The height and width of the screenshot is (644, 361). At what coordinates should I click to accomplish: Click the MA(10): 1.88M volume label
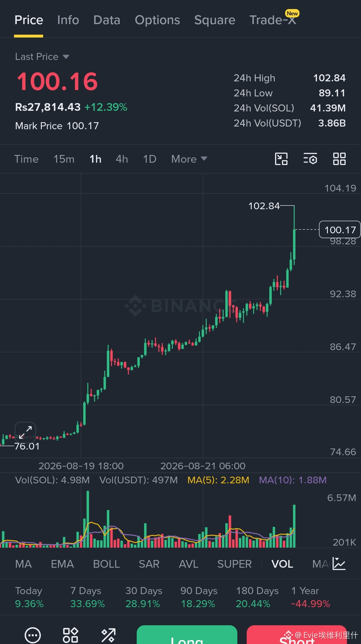coord(293,480)
